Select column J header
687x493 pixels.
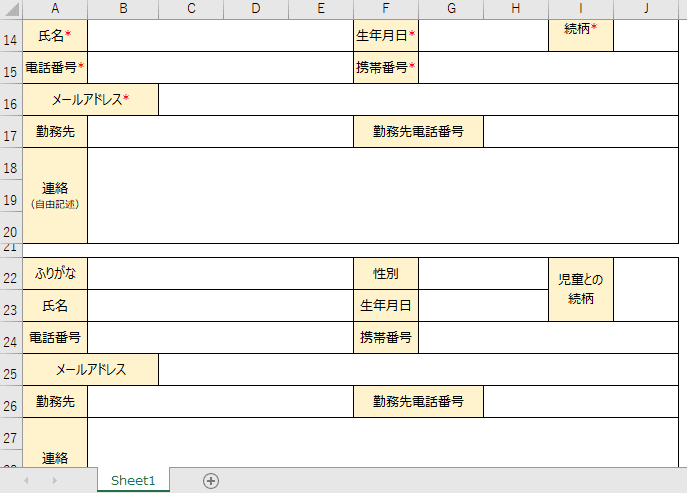[x=646, y=9]
